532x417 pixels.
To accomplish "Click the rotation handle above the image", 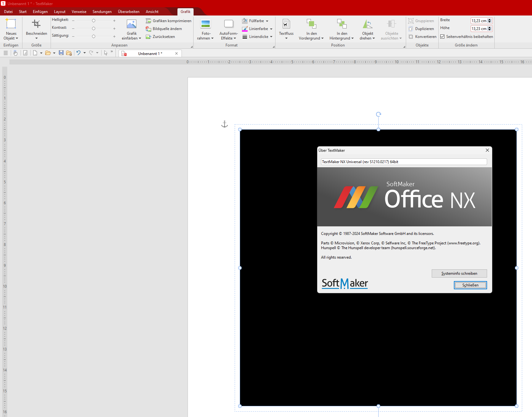I will 379,114.
